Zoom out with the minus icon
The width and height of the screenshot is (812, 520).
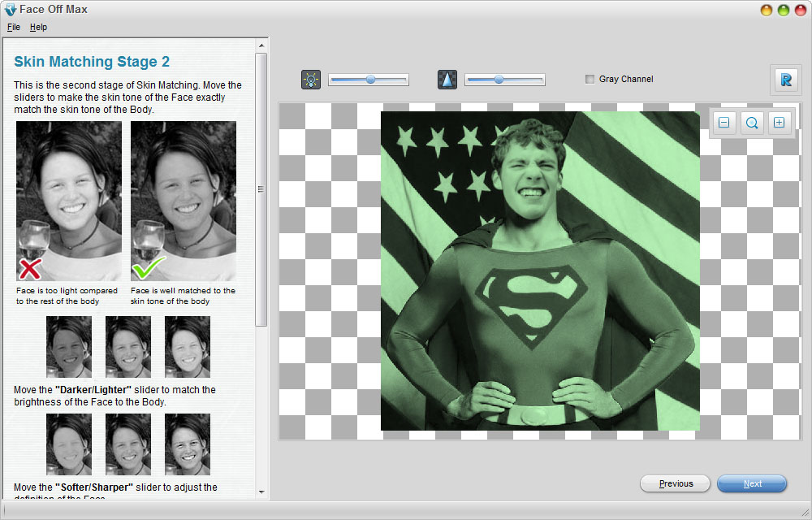(x=724, y=123)
